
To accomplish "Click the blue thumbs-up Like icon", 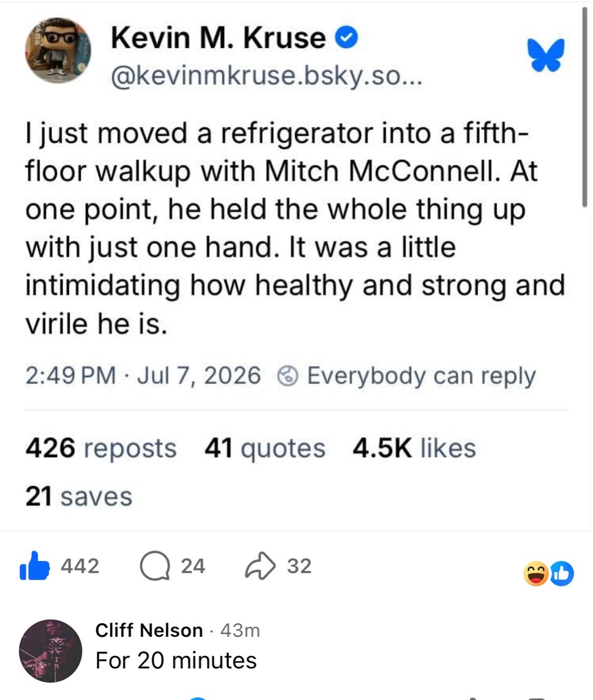I will point(34,566).
